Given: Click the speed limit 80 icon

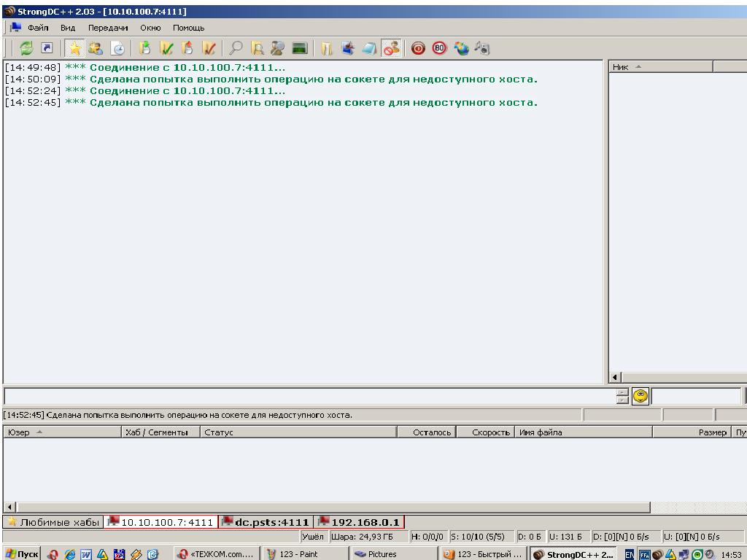Looking at the screenshot, I should (440, 48).
